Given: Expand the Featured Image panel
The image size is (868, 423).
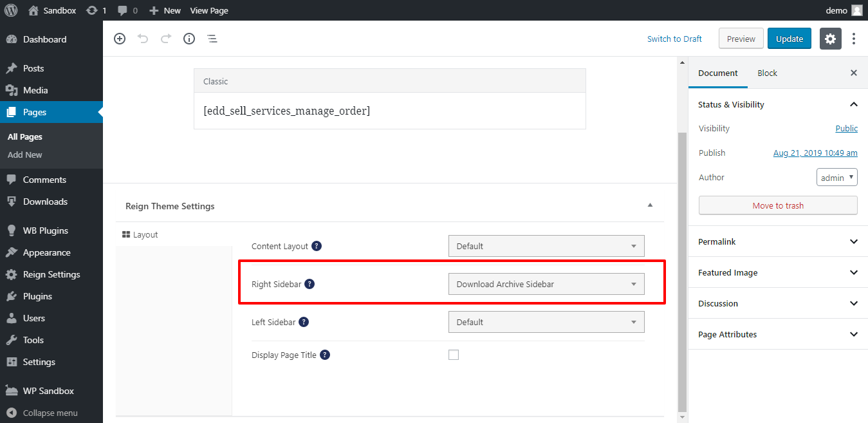Looking at the screenshot, I should tap(778, 272).
